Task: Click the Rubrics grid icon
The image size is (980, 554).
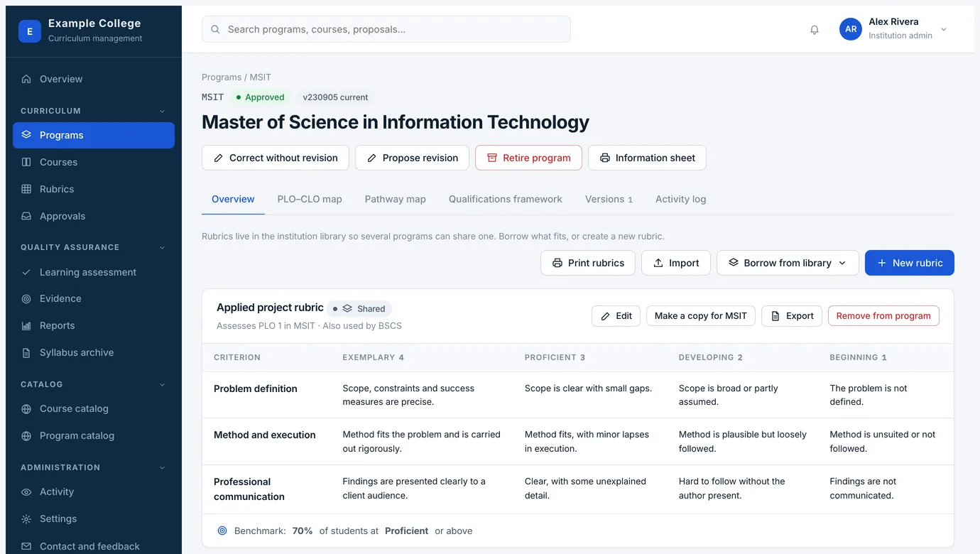Action: point(26,189)
